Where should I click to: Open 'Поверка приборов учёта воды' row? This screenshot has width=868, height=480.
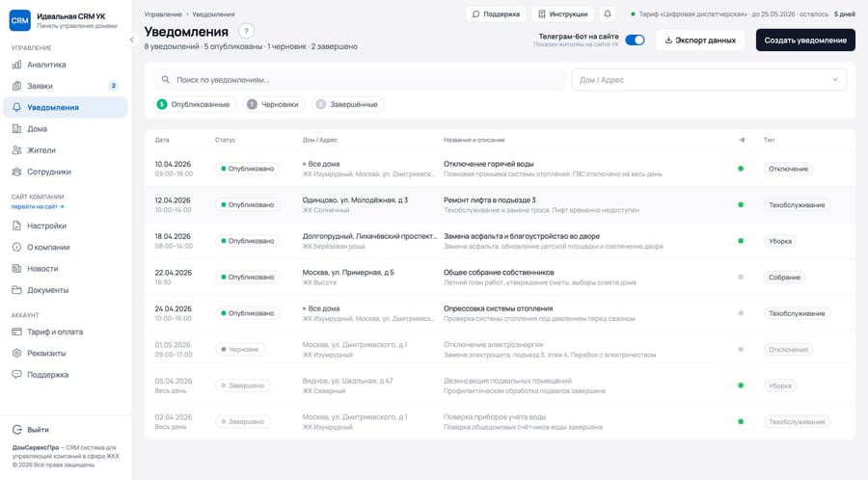500,421
